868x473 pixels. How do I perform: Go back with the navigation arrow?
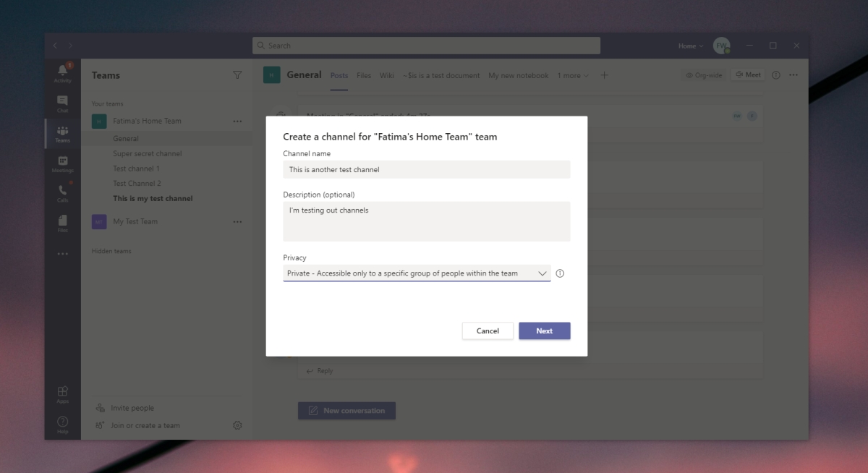(x=55, y=46)
